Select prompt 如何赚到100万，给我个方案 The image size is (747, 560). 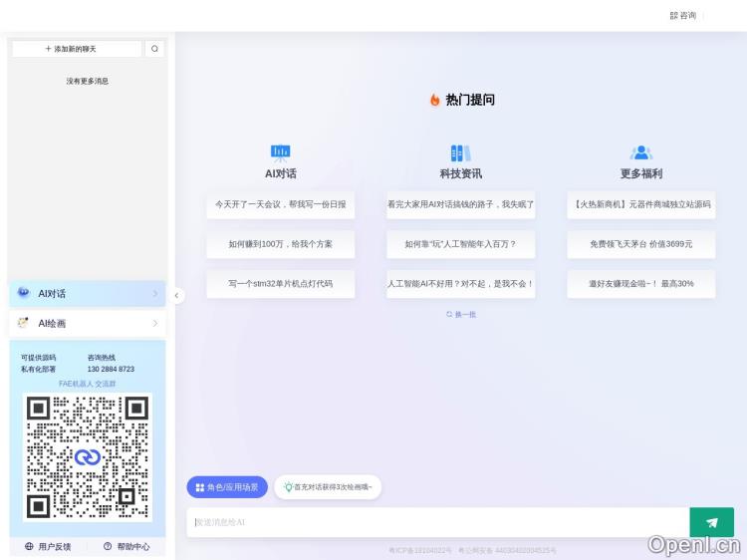click(x=281, y=244)
